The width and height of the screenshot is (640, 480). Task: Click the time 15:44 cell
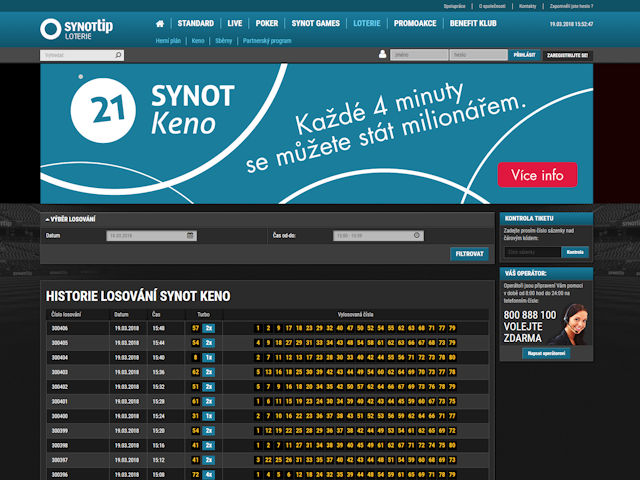158,343
